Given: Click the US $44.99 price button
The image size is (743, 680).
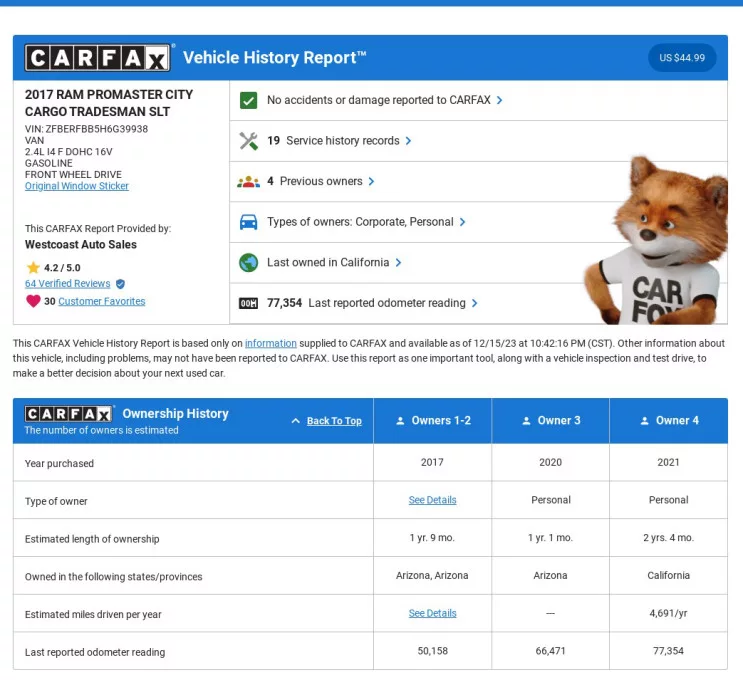Looking at the screenshot, I should point(682,58).
